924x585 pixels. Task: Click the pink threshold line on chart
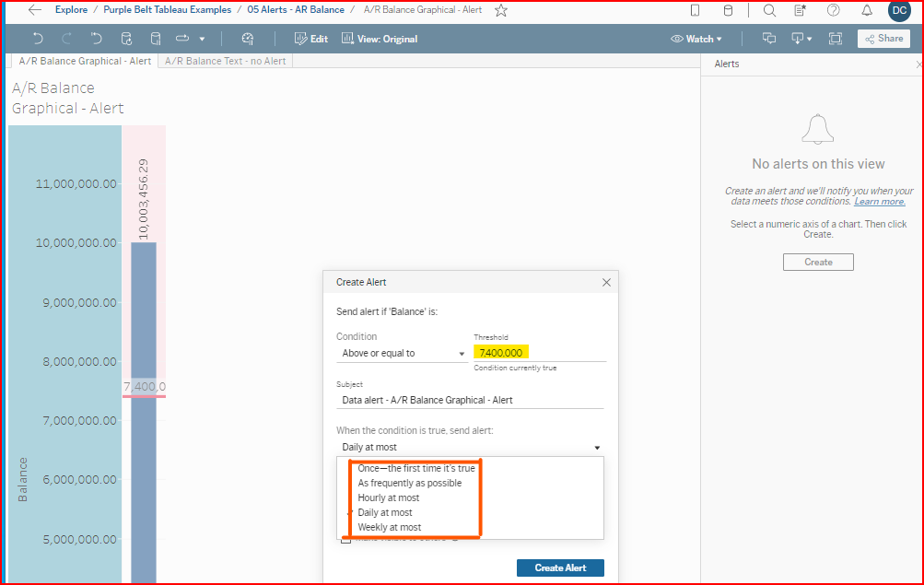(x=144, y=396)
